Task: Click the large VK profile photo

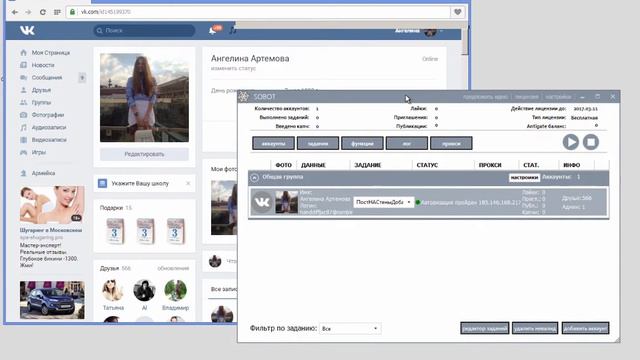Action: 144,98
